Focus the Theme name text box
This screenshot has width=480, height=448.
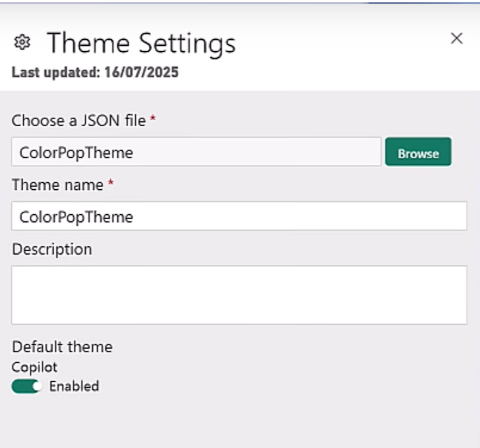[x=239, y=216]
